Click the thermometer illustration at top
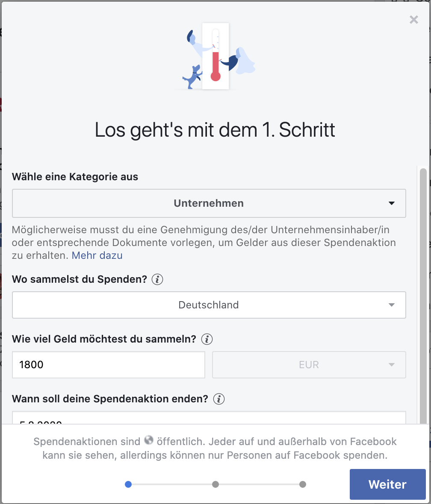Viewport: 431px width, 504px height. [215, 56]
